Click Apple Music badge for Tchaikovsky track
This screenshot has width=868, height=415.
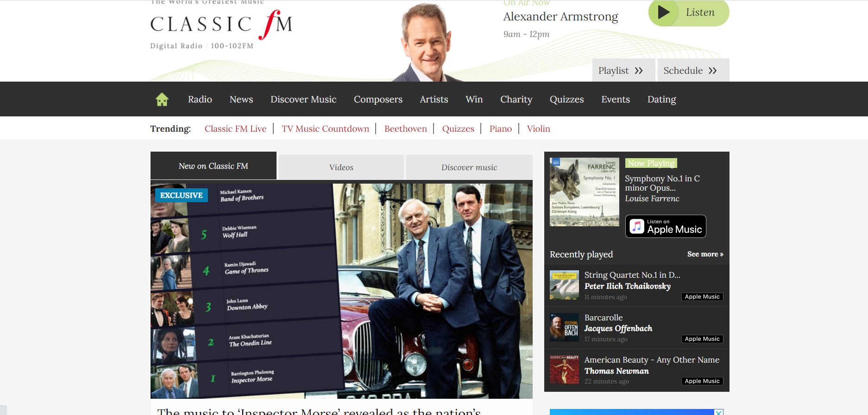(x=702, y=297)
